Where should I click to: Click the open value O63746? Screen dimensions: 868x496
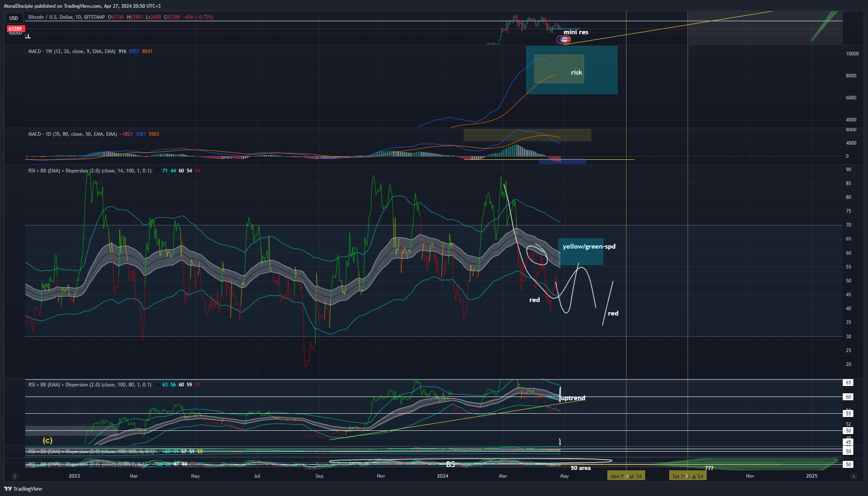tap(116, 17)
